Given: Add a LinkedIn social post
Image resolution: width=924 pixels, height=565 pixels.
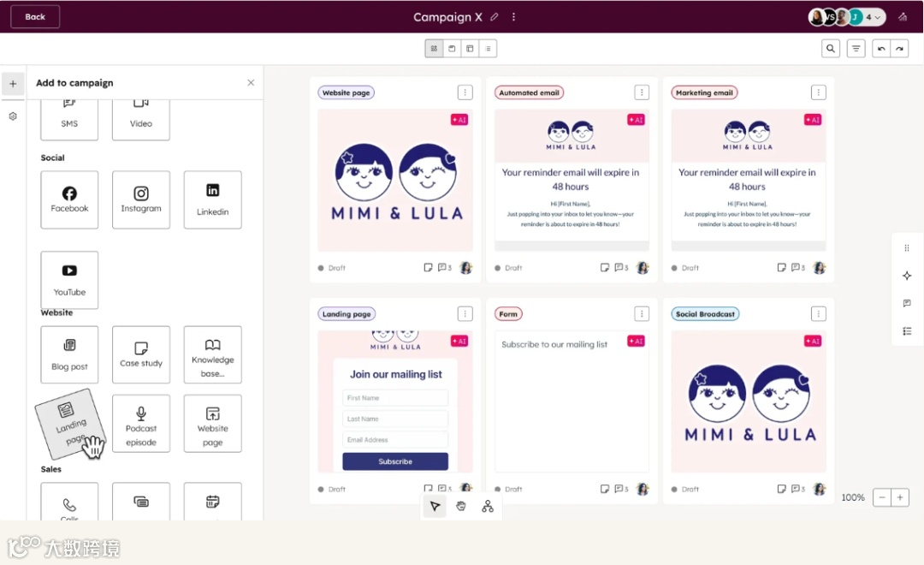Looking at the screenshot, I should (213, 199).
